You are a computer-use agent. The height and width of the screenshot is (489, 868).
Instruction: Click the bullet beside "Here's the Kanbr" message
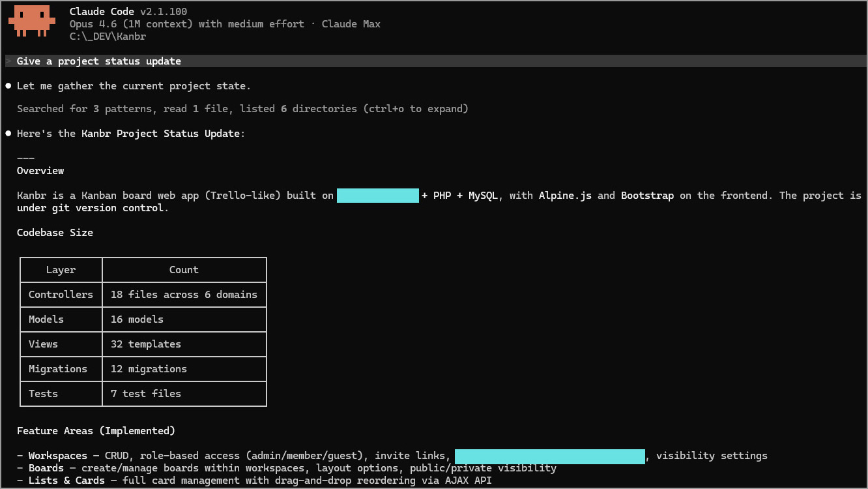[8, 134]
